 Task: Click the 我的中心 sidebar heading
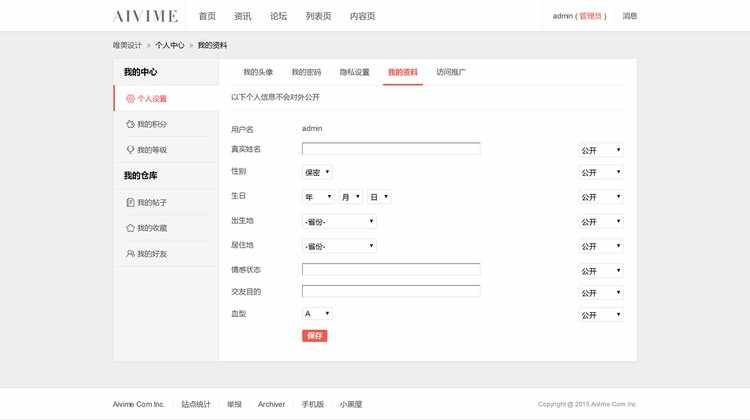140,72
